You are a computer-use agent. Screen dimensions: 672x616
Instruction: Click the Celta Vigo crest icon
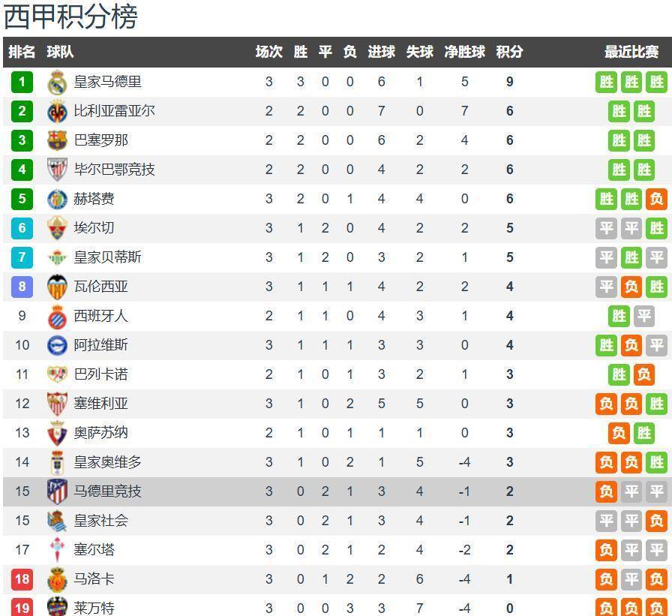tap(57, 550)
